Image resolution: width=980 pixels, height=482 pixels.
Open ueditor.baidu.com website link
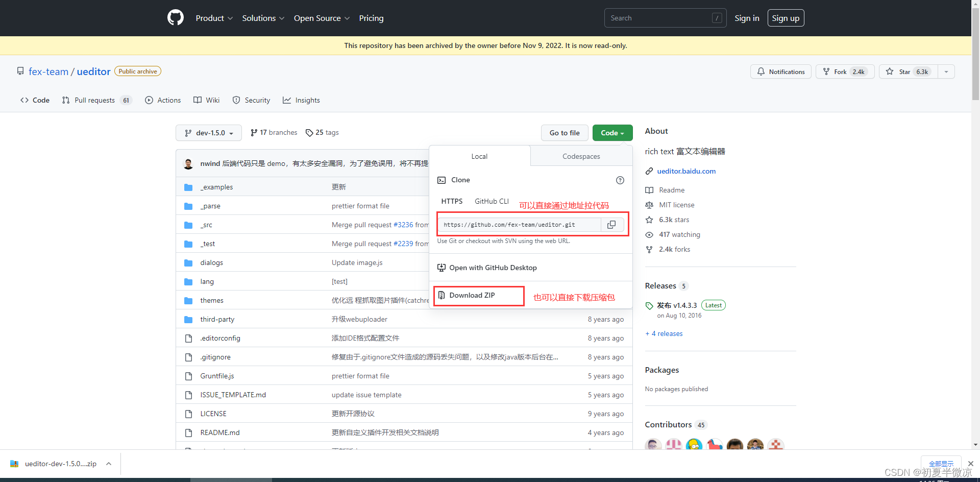pyautogui.click(x=686, y=171)
